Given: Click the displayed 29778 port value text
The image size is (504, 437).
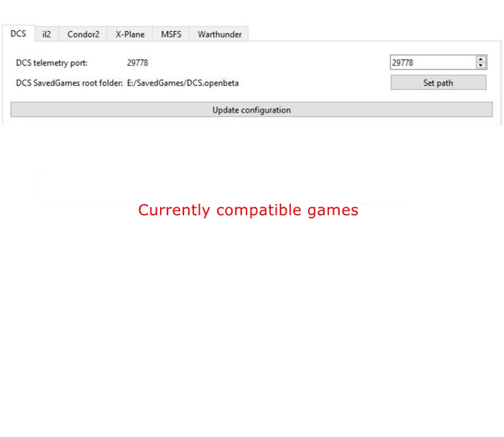Looking at the screenshot, I should (137, 63).
